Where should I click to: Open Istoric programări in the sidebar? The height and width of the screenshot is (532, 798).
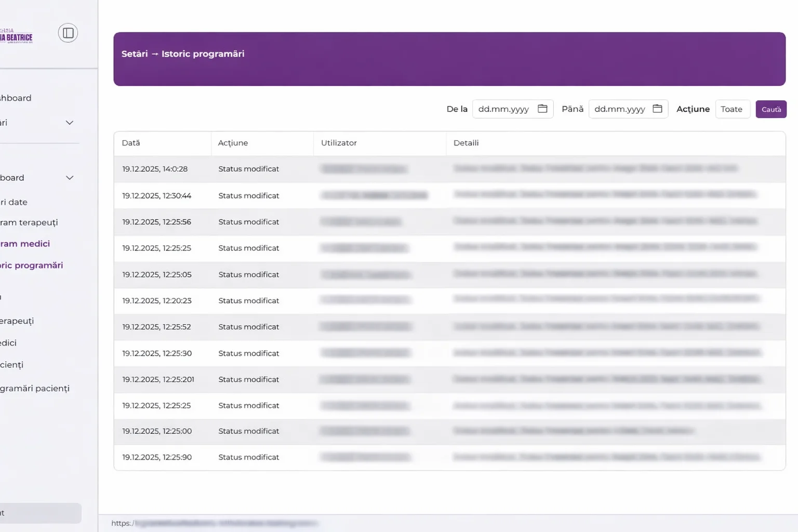tap(31, 265)
